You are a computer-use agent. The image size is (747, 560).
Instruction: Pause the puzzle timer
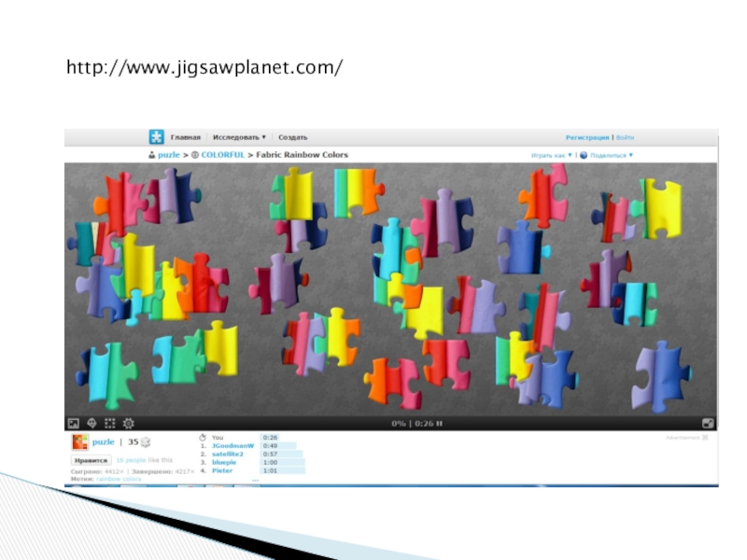pos(439,424)
